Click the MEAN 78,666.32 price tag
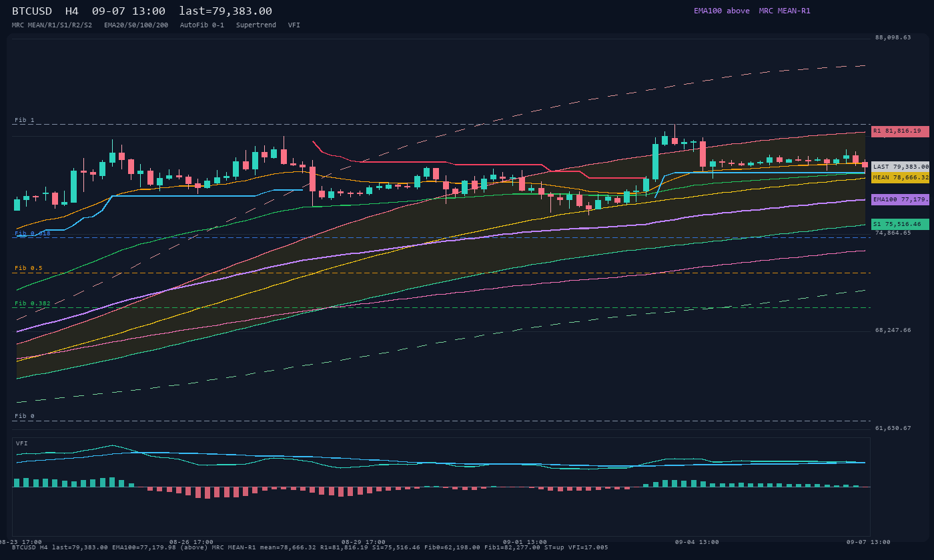The height and width of the screenshot is (560, 934). coord(900,177)
